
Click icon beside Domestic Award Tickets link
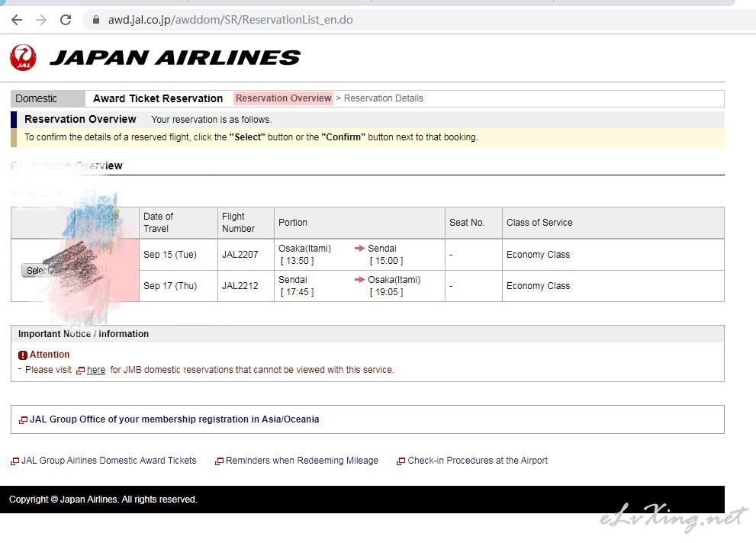click(x=15, y=461)
